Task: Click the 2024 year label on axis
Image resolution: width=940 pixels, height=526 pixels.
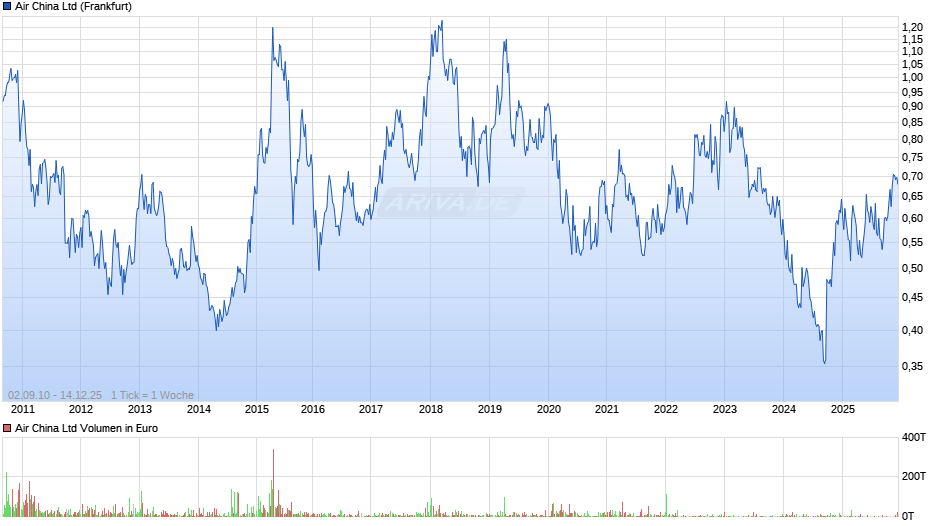Action: [784, 409]
